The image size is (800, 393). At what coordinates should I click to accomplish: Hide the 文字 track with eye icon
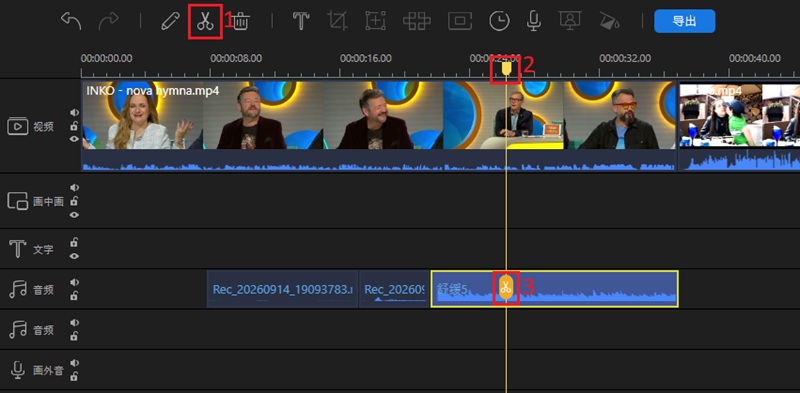pyautogui.click(x=74, y=256)
